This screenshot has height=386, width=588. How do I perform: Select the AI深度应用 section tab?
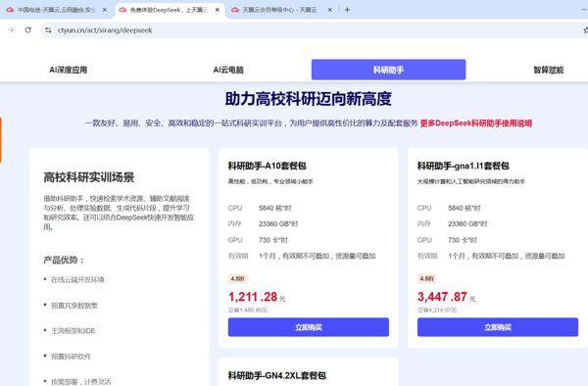69,70
